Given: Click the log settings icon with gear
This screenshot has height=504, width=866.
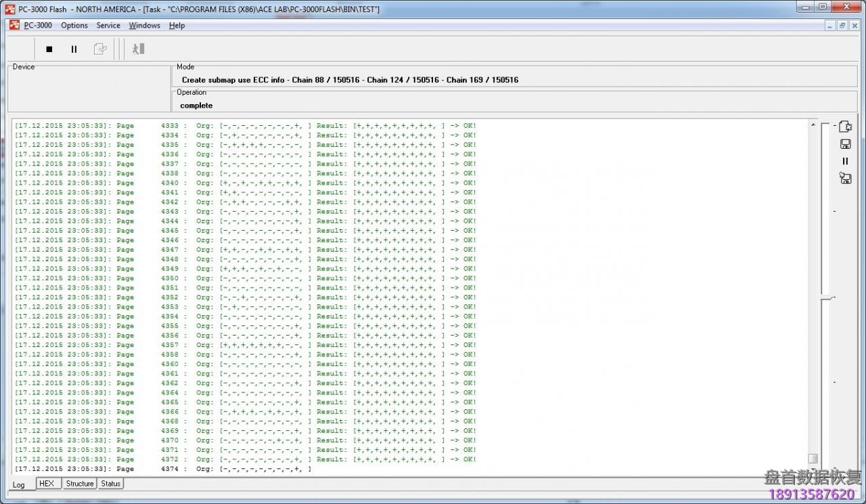Looking at the screenshot, I should coord(845,127).
